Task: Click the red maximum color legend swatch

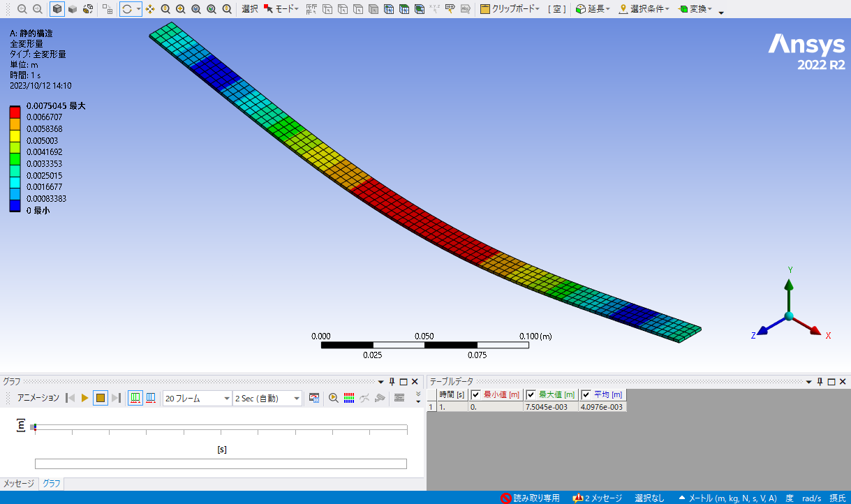Action: pyautogui.click(x=15, y=112)
